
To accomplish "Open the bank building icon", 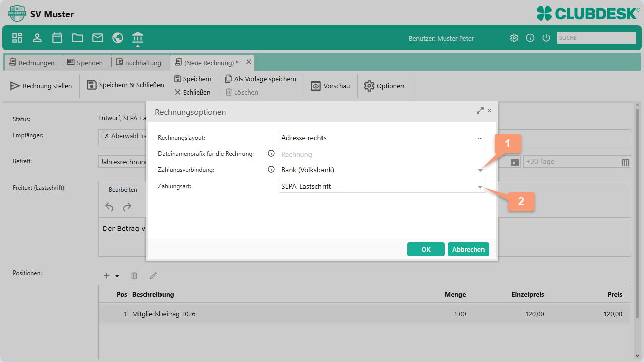I will pos(138,38).
